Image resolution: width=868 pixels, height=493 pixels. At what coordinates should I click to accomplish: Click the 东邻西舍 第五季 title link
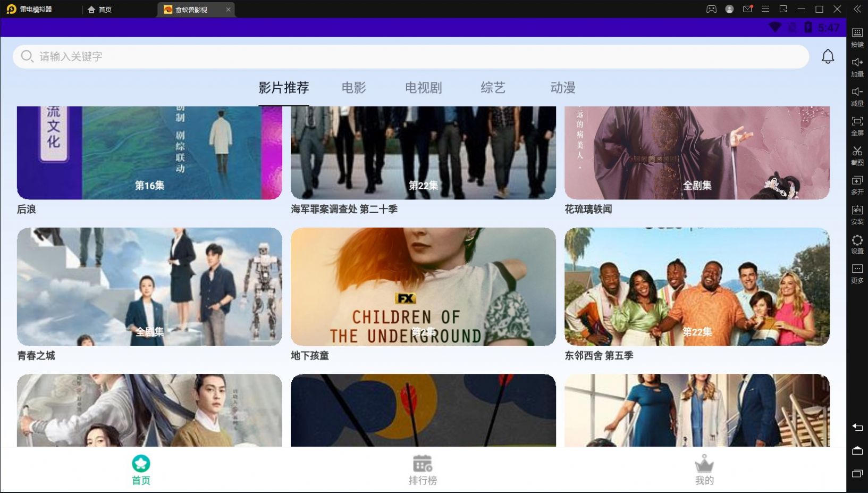(x=599, y=356)
